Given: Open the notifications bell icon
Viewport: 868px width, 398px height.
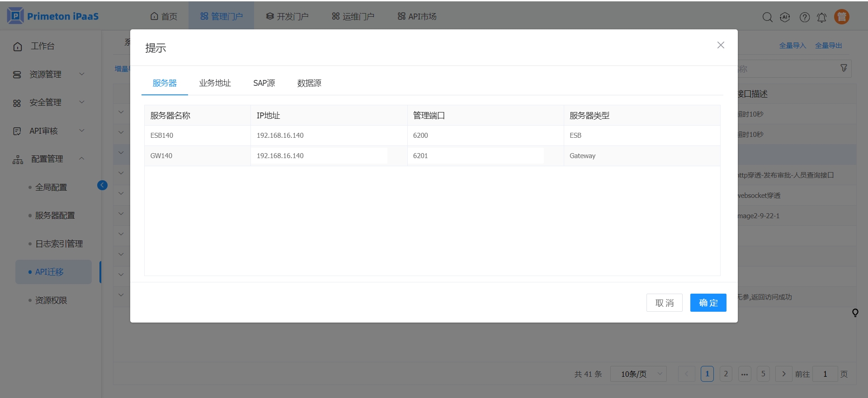Looking at the screenshot, I should pyautogui.click(x=822, y=17).
